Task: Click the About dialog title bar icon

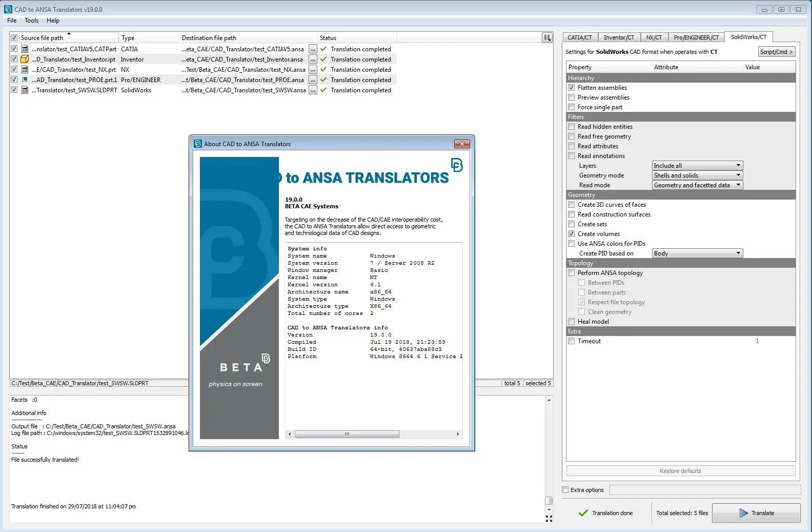Action: (x=197, y=144)
